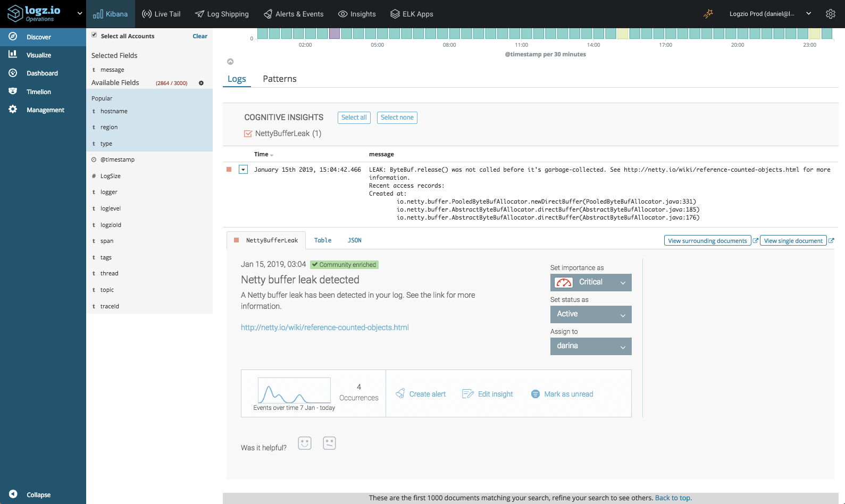Viewport: 845px width, 504px height.
Task: Open the Available Fields gear settings
Action: [201, 83]
